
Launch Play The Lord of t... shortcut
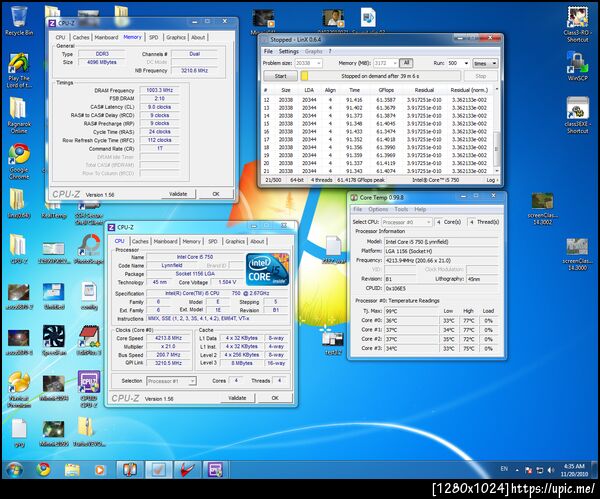click(19, 71)
